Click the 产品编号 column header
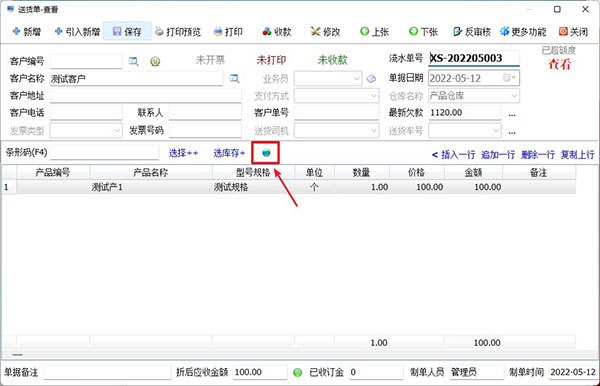The width and height of the screenshot is (600, 386). click(53, 173)
